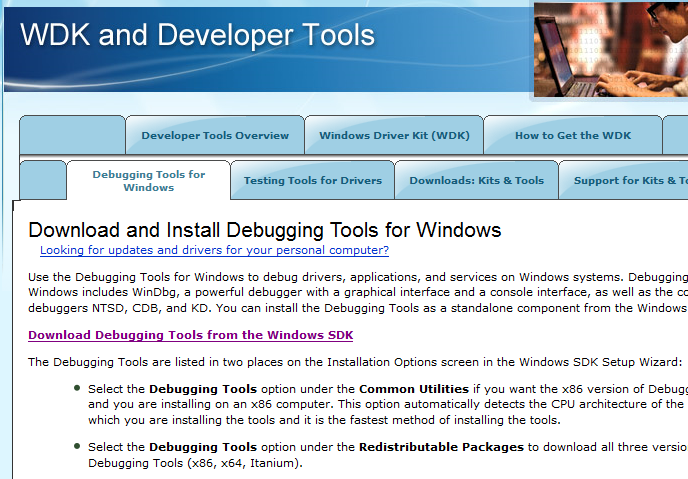The width and height of the screenshot is (688, 479).
Task: Click the 'Looking for updates and drivers' link
Action: (x=214, y=250)
